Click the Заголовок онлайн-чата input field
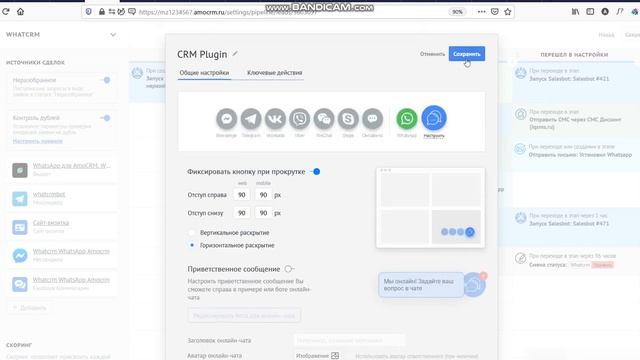Viewport: 640px width, 360px height. [x=349, y=340]
